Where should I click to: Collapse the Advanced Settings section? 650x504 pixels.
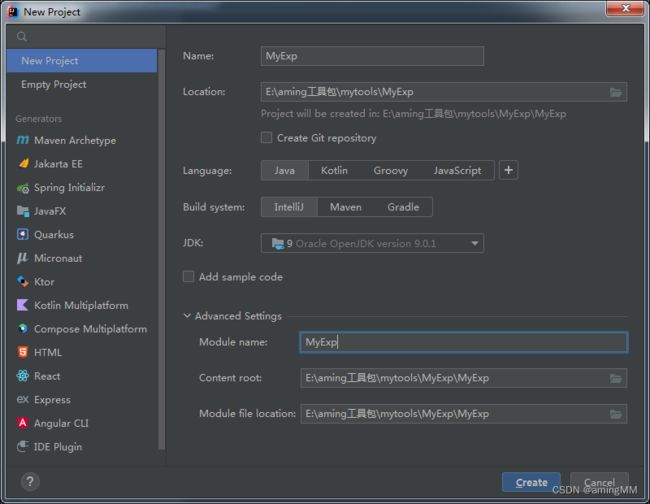click(x=187, y=316)
